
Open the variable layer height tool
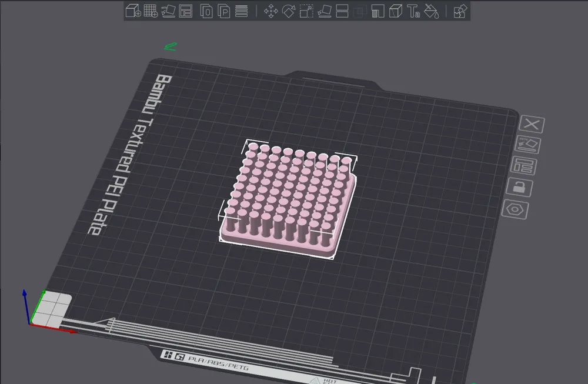click(x=240, y=12)
